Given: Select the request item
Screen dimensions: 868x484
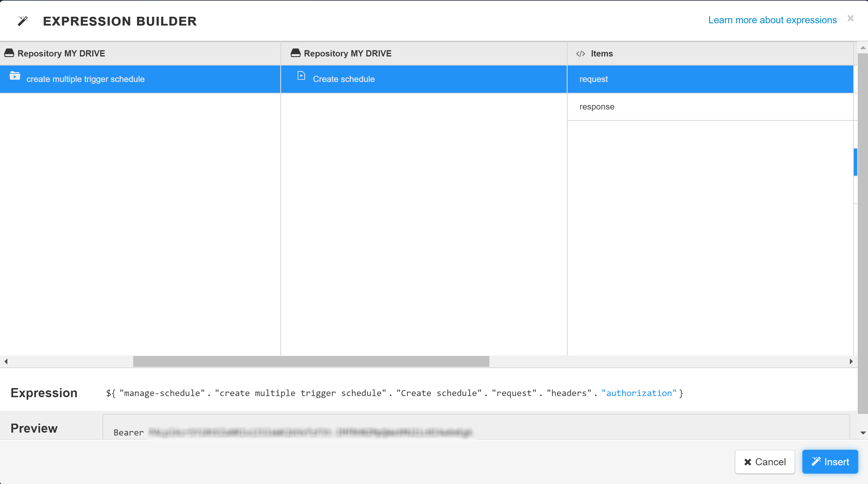Looking at the screenshot, I should 593,79.
